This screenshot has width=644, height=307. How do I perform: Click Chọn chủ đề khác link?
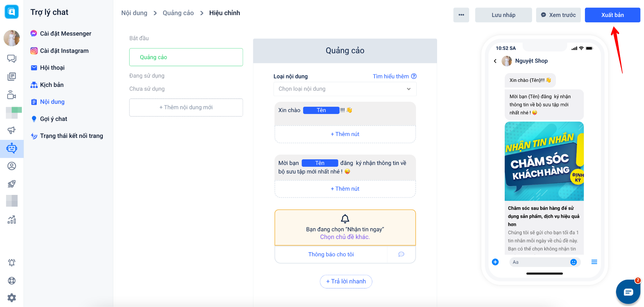pyautogui.click(x=345, y=237)
